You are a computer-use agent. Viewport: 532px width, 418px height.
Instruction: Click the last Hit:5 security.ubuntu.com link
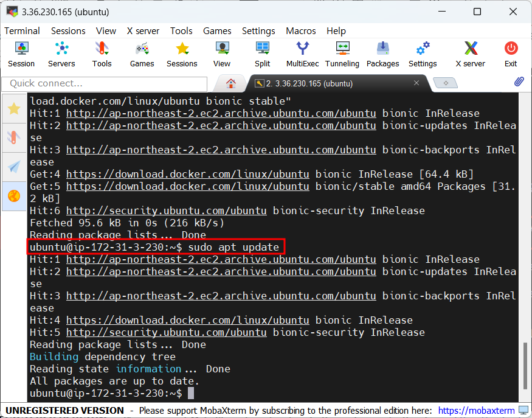tap(166, 332)
